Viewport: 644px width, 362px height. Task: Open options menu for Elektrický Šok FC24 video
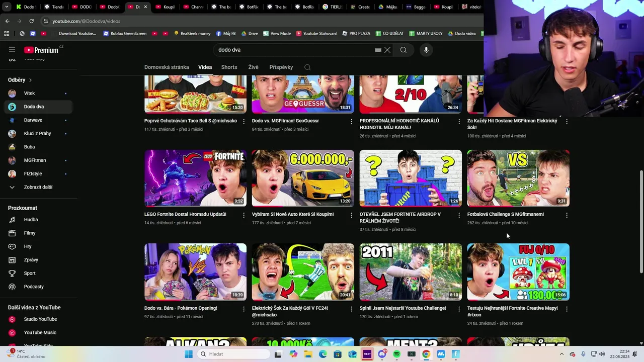352,309
